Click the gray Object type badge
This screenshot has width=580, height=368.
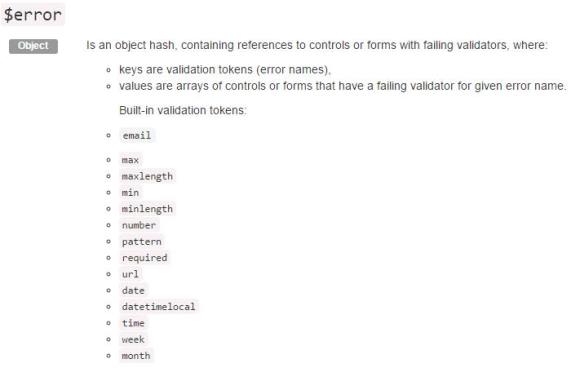[33, 46]
